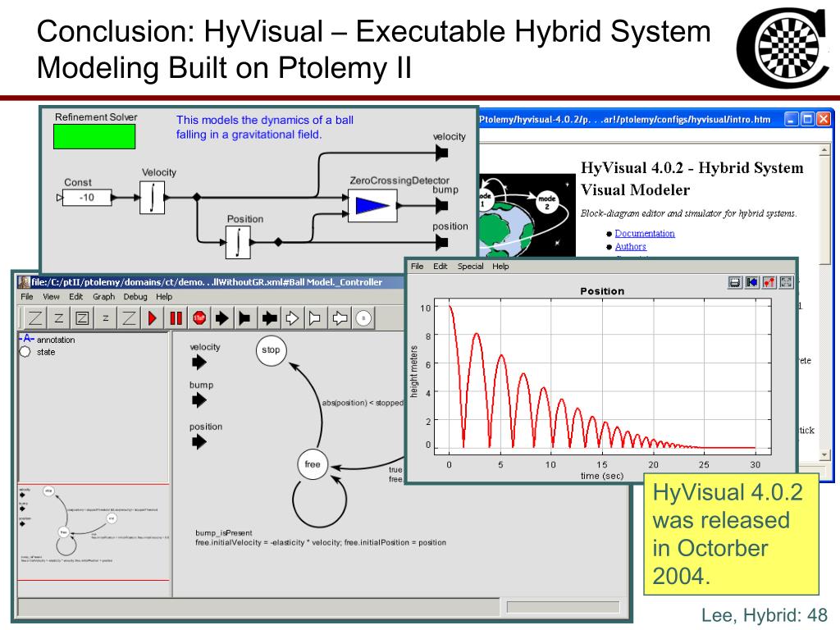Screen dimensions: 840x630
Task: Select the Const block with value -10
Action: tap(87, 198)
